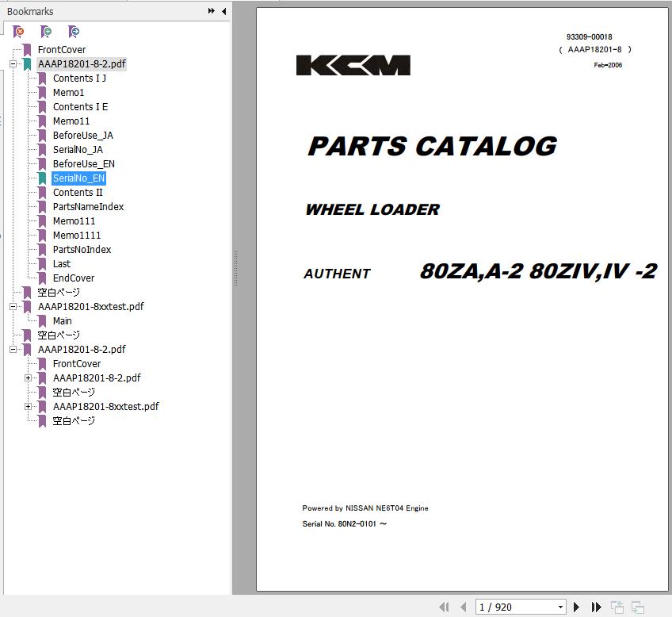Click the gray-highlighted AAAP18201-8-2.pdf bookmark label

pos(82,64)
